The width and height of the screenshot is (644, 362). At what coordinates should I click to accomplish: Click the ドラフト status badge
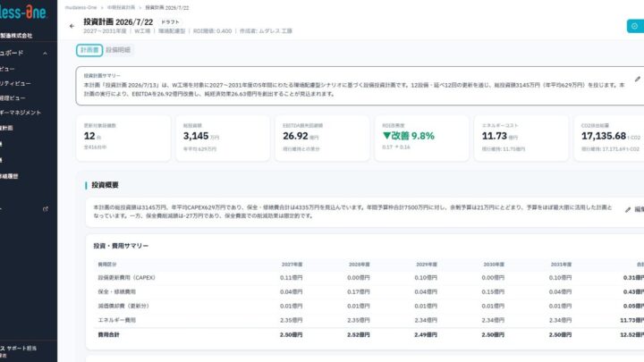pos(170,21)
